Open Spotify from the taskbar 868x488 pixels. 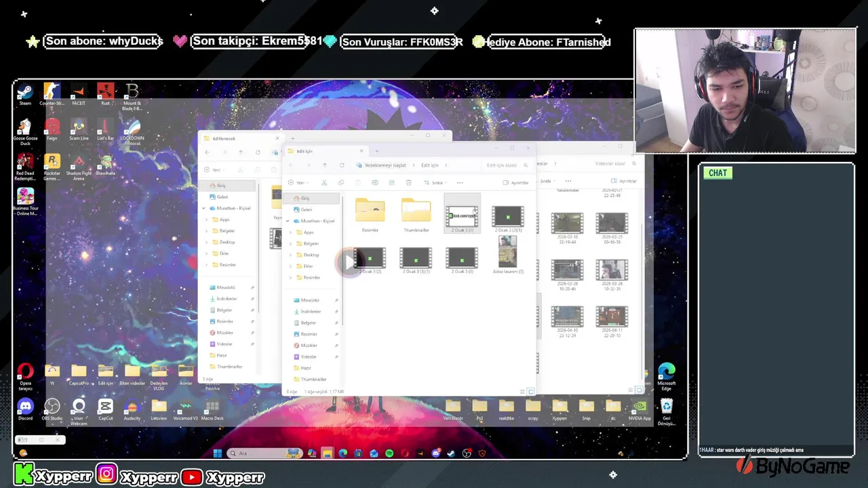[389, 453]
